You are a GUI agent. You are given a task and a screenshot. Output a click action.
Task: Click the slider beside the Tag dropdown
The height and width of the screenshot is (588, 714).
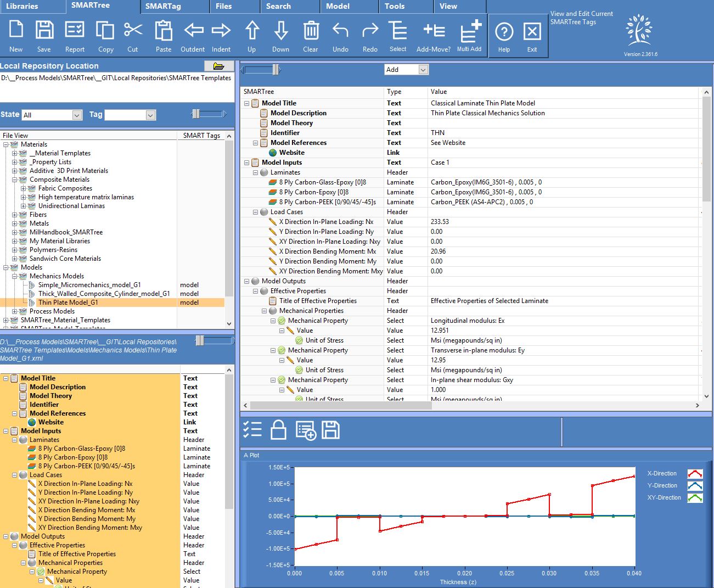coord(209,114)
